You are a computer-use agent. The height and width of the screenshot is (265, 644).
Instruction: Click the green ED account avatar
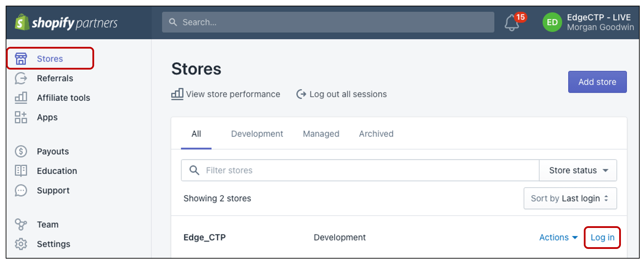(552, 22)
